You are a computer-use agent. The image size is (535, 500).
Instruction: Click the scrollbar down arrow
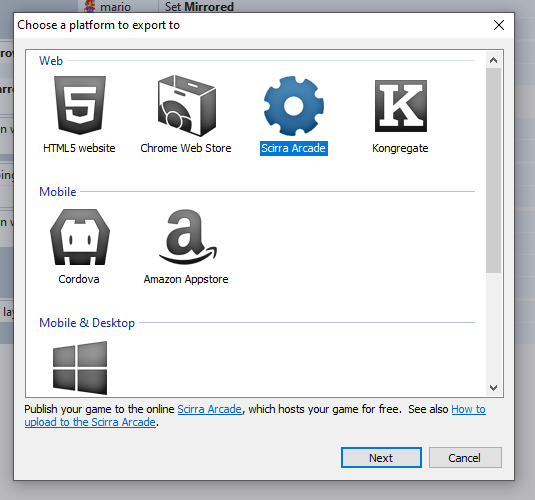point(493,388)
